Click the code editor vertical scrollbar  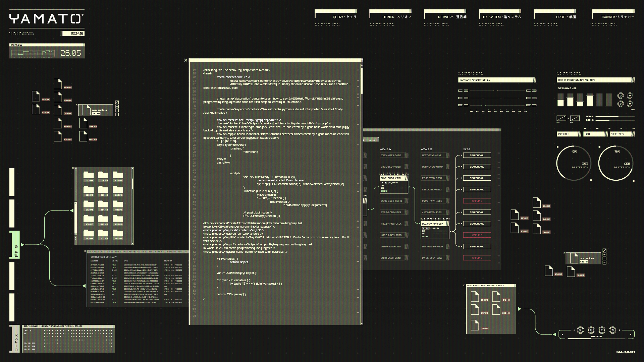(362, 194)
